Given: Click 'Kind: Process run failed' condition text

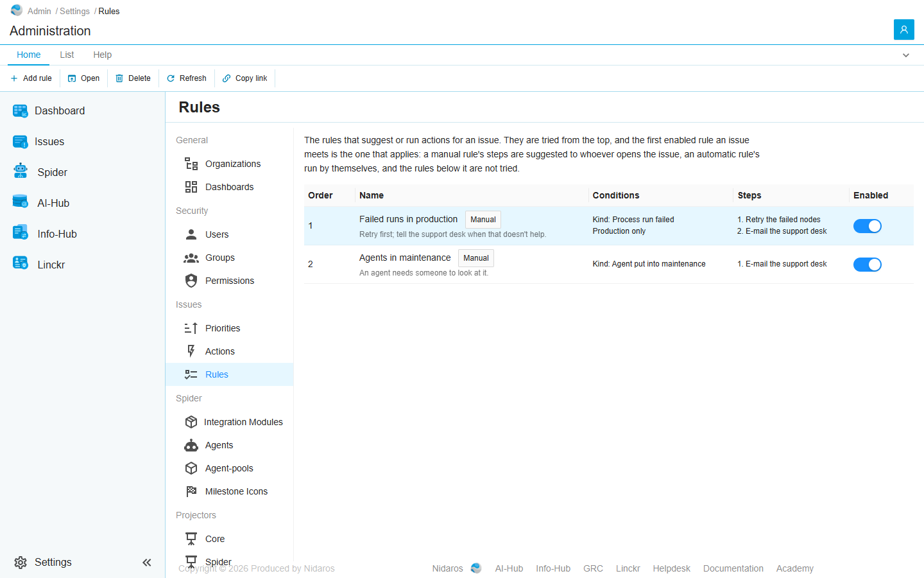Looking at the screenshot, I should pyautogui.click(x=633, y=220).
